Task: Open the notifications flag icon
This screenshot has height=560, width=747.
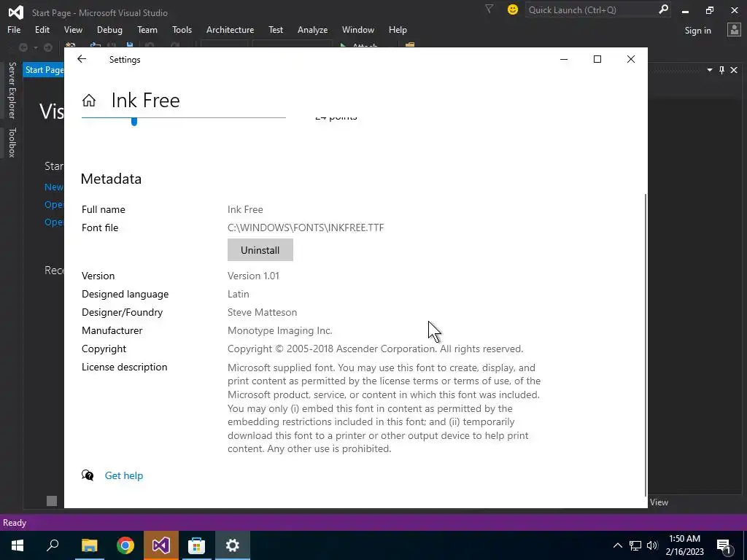Action: [x=489, y=9]
